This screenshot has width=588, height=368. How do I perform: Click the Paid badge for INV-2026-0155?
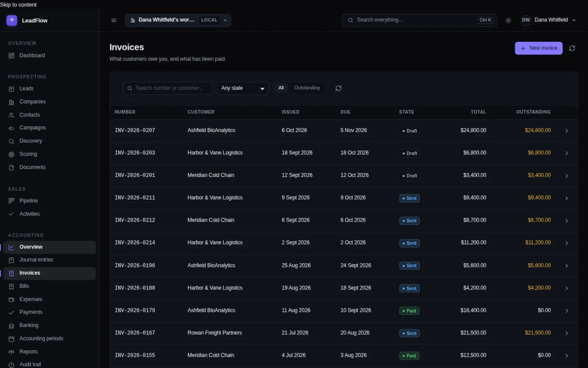tap(409, 356)
